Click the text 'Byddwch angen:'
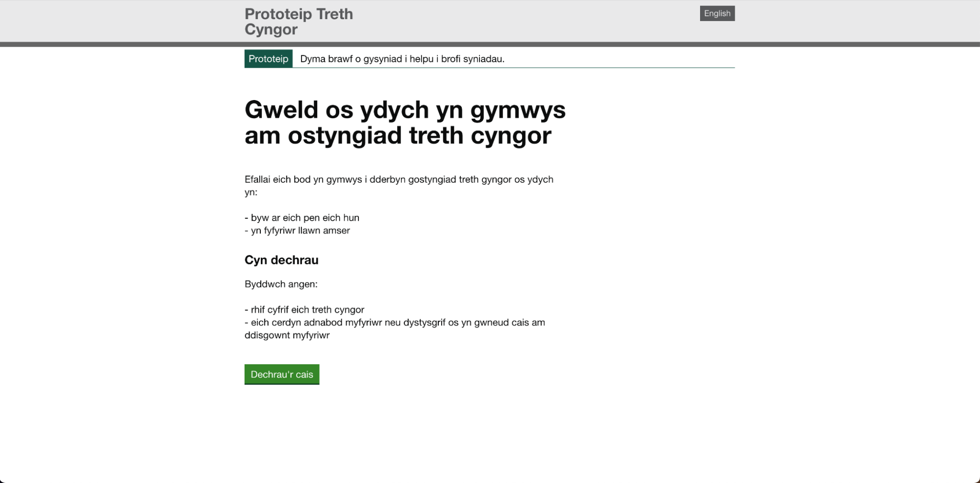The image size is (980, 483). point(281,284)
